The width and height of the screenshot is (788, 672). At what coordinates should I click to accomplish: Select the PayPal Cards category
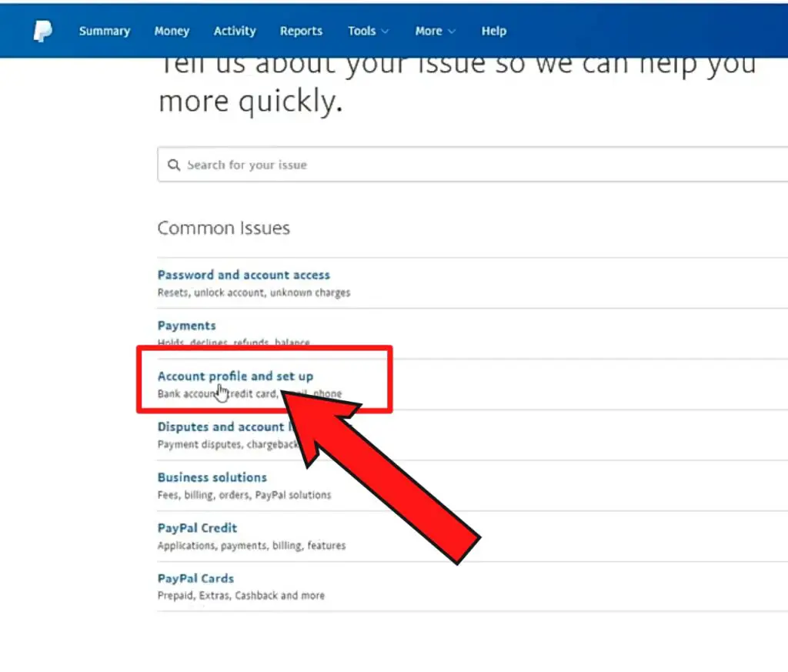tap(195, 579)
